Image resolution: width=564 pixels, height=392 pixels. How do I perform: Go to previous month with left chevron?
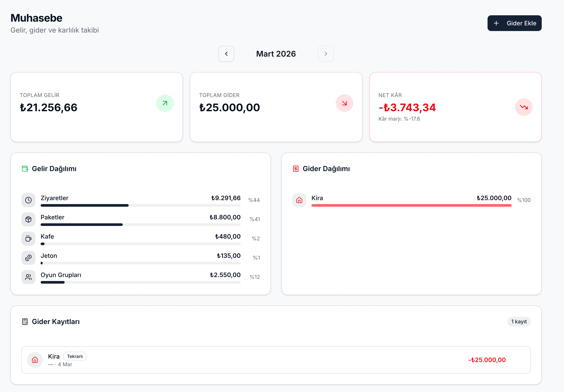click(226, 54)
